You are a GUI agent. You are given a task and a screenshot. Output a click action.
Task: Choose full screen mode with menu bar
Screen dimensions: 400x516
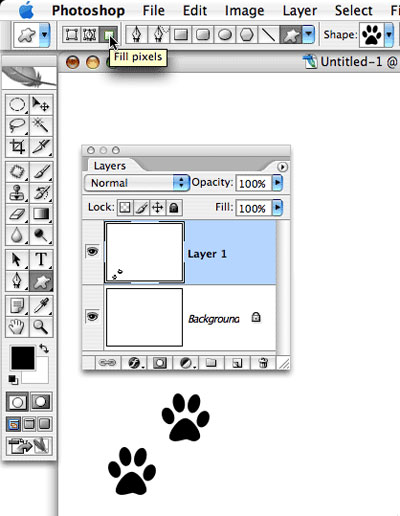click(29, 424)
